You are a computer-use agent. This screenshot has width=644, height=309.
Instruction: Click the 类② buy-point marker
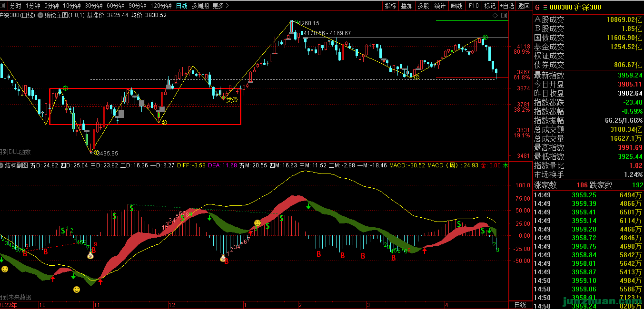(x=231, y=99)
